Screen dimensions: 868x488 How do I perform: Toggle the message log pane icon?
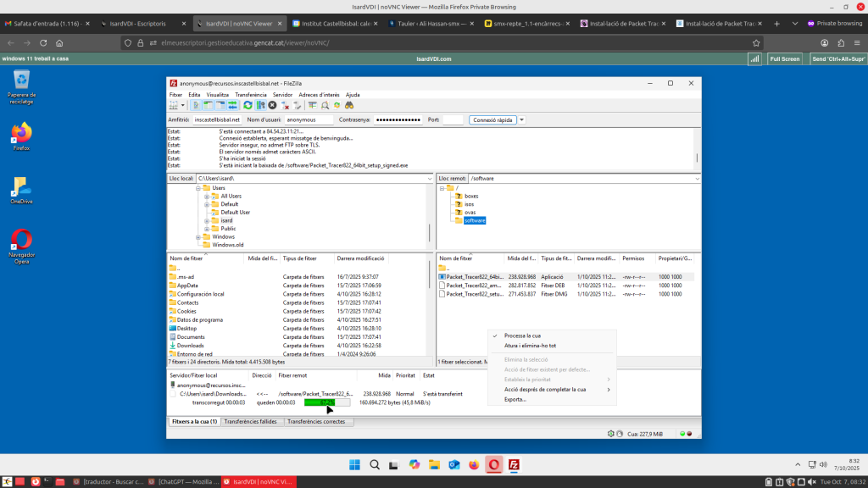tap(196, 105)
